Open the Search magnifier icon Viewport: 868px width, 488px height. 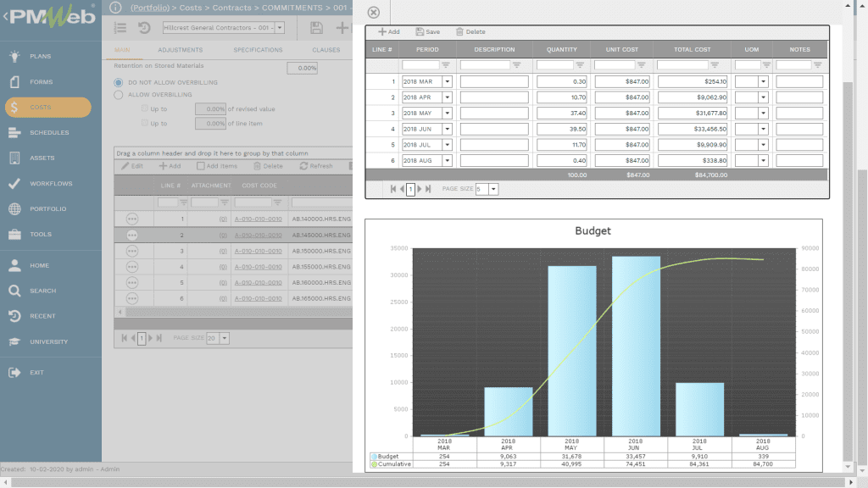coord(14,291)
